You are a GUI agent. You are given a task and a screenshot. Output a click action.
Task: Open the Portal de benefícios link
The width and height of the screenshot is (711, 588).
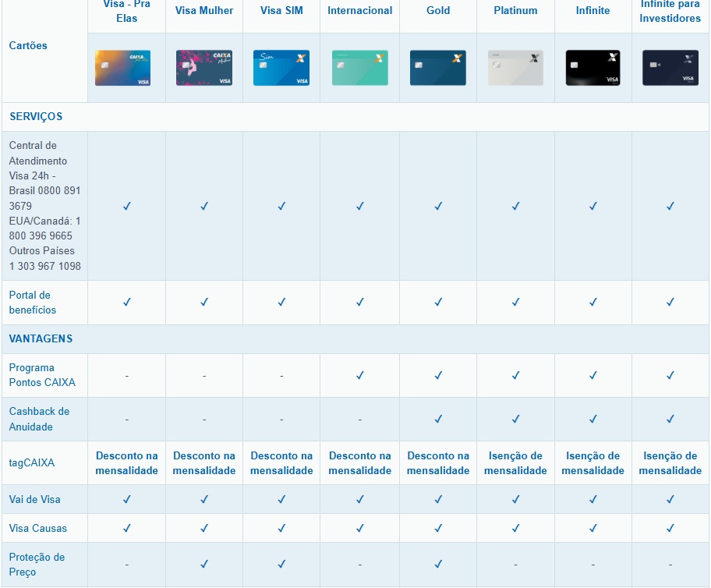click(x=33, y=303)
